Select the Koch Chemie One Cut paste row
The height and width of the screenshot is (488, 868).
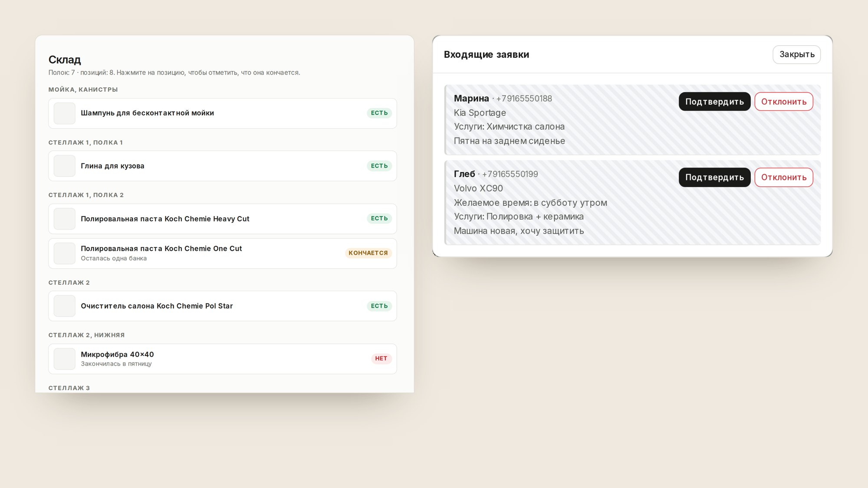223,254
